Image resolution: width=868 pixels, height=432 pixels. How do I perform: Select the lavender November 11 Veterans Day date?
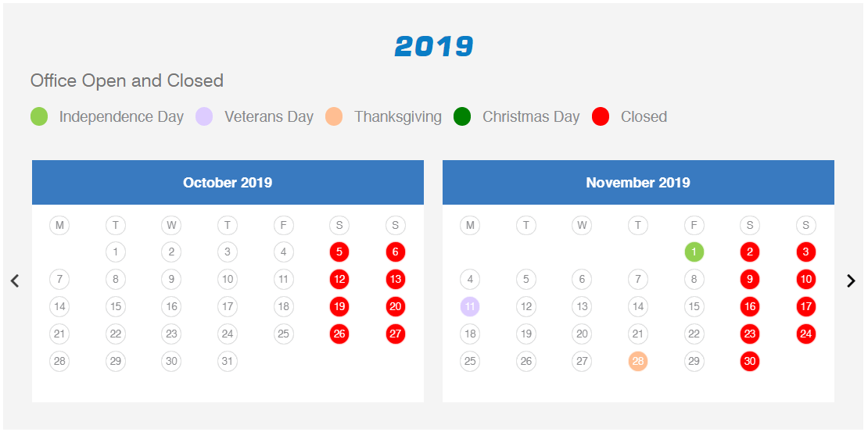click(470, 306)
